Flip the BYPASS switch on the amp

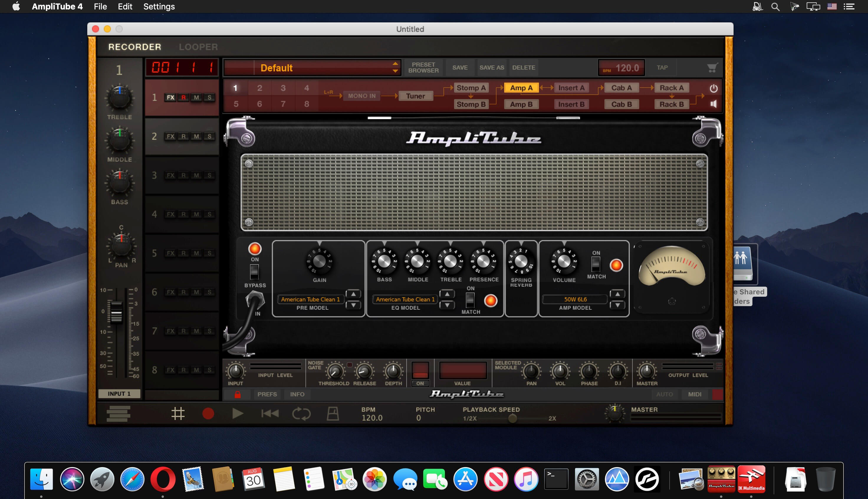(x=254, y=272)
